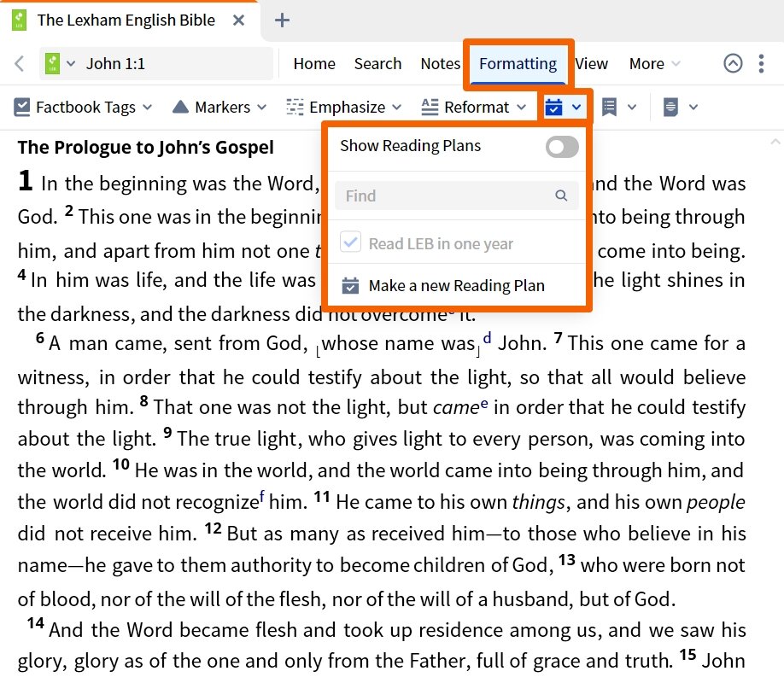
Task: Click the scroll up caret at top right
Action: [775, 143]
